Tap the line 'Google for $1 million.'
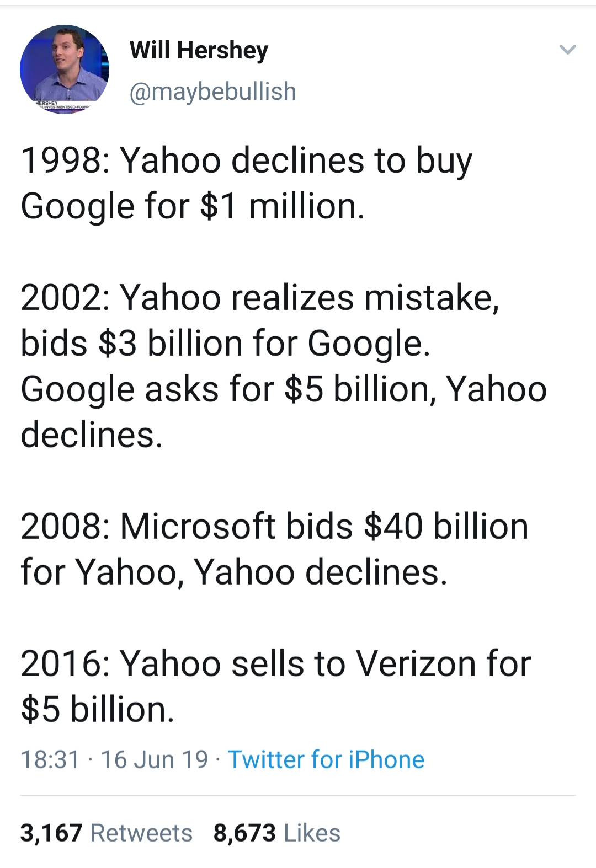 coord(193,206)
